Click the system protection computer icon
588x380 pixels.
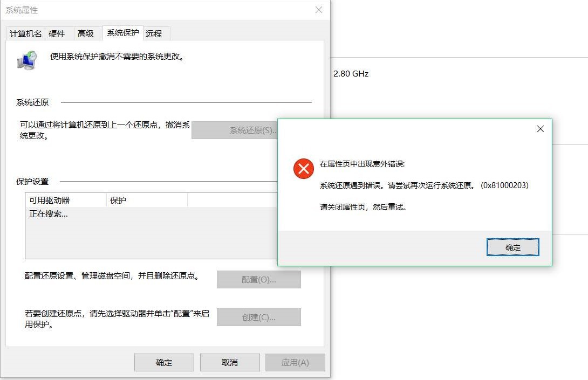tap(27, 60)
